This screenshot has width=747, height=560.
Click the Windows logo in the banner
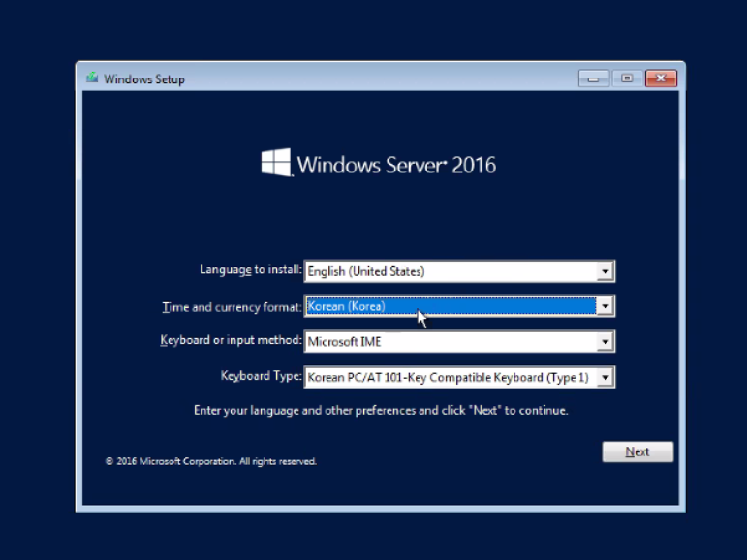click(276, 163)
